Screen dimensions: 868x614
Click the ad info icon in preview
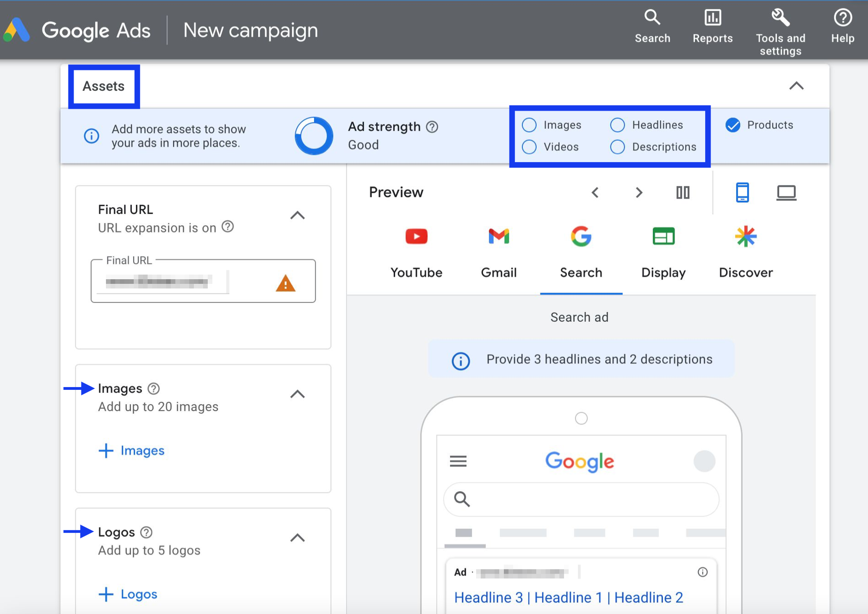click(x=702, y=572)
